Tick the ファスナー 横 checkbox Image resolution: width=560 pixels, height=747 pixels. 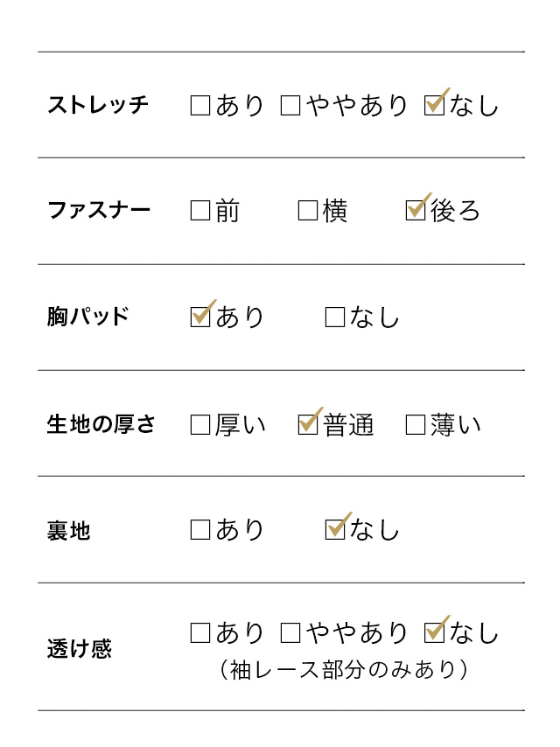pos(308,211)
